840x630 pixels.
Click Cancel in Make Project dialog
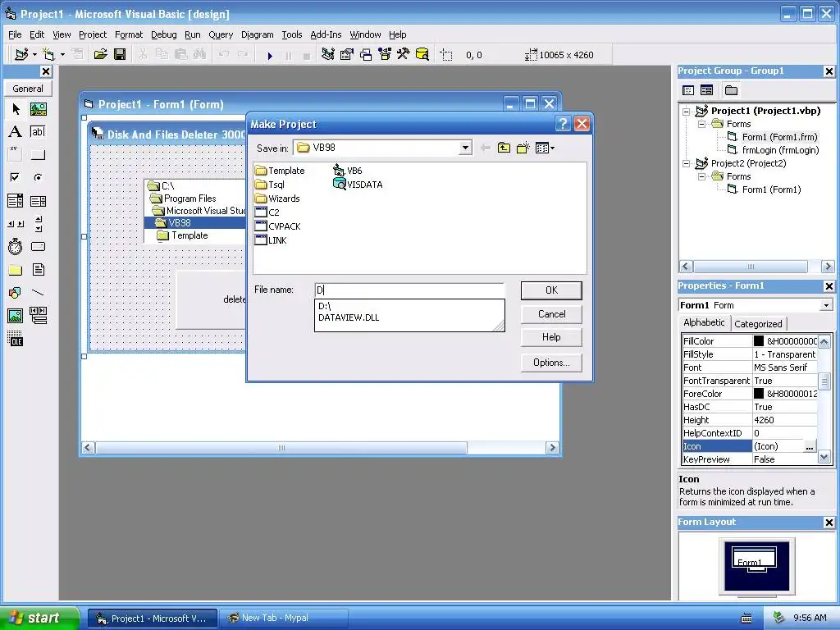point(551,314)
